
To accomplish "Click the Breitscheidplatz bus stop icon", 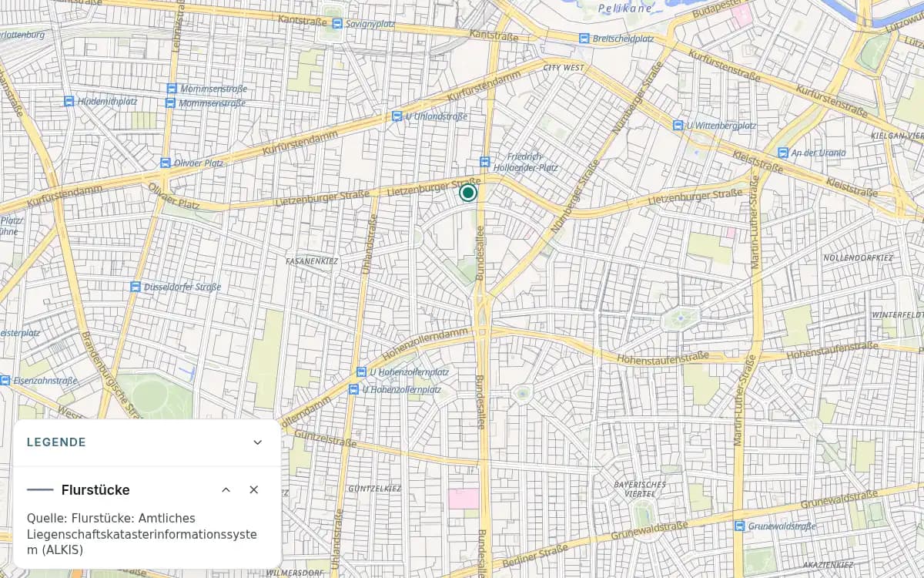I will coord(584,38).
